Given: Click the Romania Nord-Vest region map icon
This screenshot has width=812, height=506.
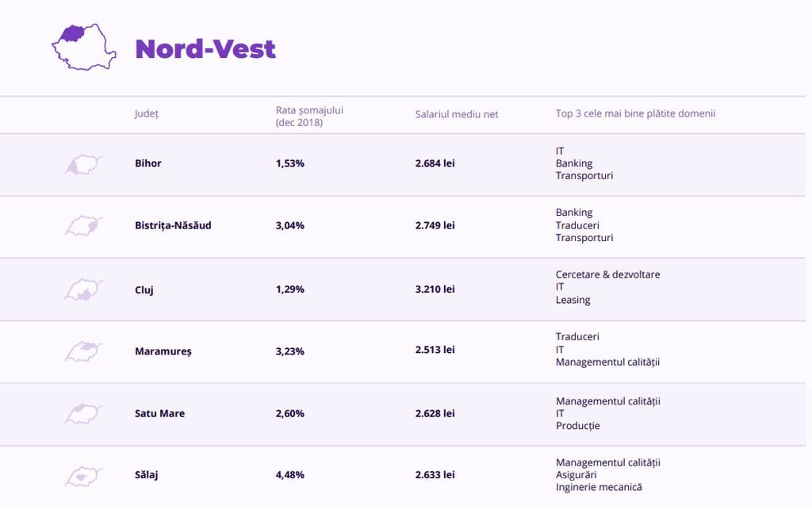Looking at the screenshot, I should tap(83, 47).
